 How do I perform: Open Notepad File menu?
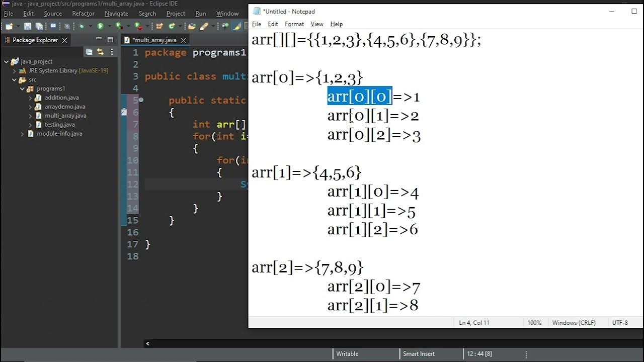pyautogui.click(x=257, y=24)
